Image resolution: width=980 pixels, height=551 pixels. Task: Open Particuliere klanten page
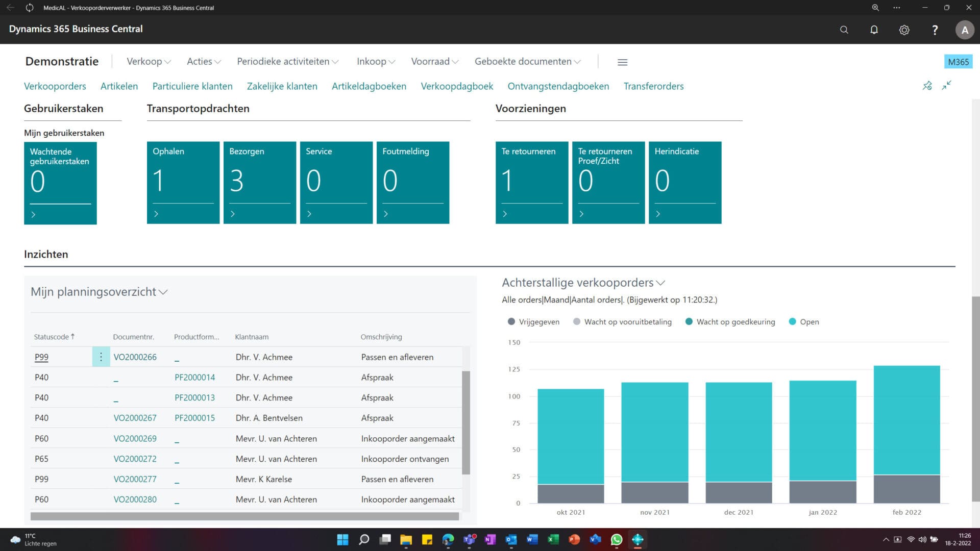pyautogui.click(x=192, y=86)
